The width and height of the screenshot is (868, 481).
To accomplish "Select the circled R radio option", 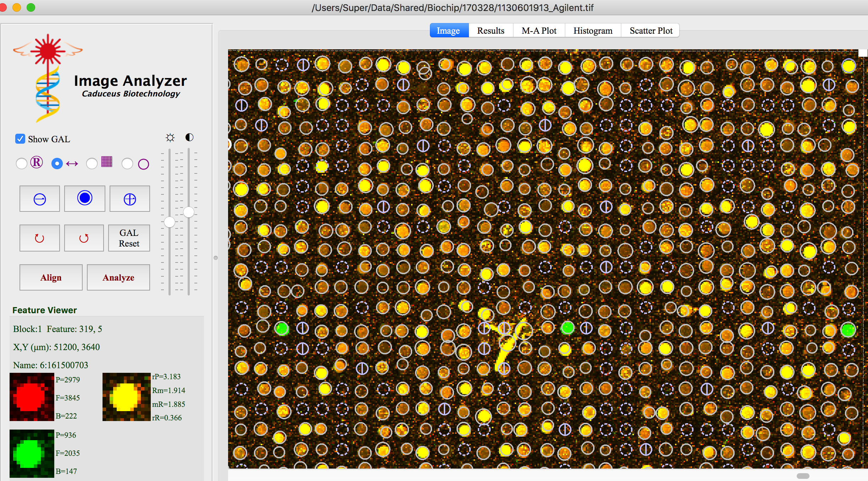I will [22, 164].
